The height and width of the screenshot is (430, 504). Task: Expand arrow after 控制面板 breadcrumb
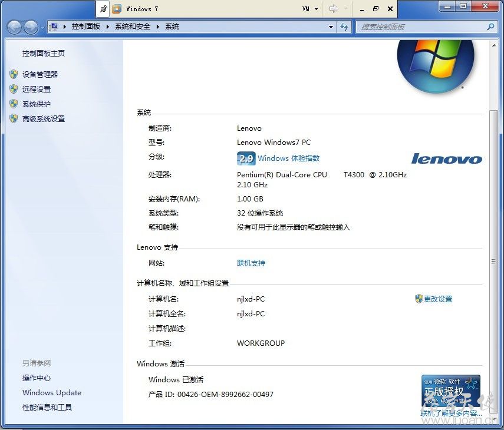coord(108,27)
